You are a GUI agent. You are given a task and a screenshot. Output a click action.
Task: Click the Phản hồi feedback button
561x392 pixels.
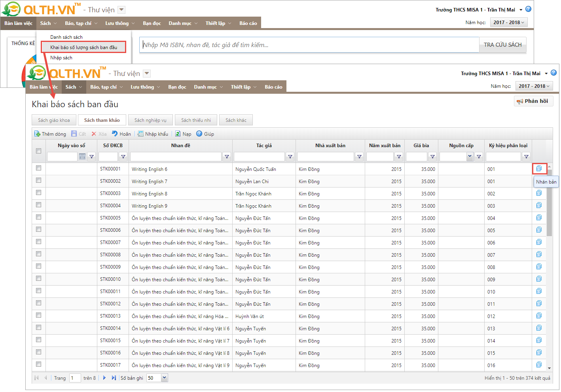(533, 101)
